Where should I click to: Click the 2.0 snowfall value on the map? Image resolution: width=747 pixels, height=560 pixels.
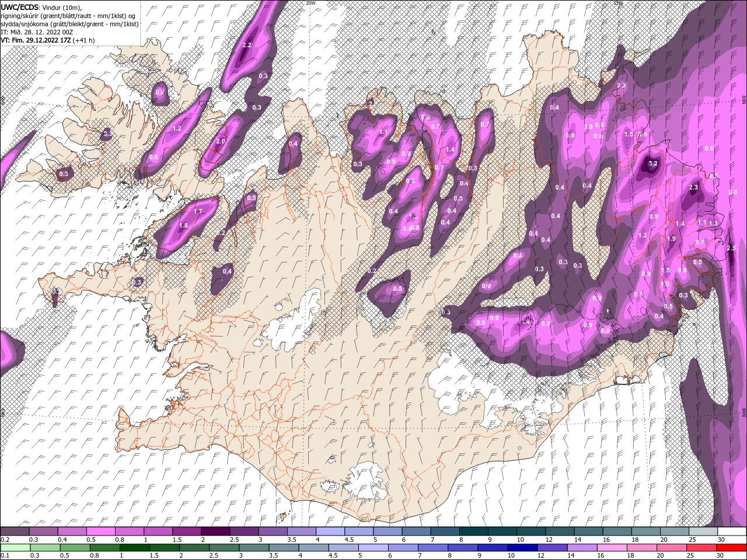(x=221, y=142)
